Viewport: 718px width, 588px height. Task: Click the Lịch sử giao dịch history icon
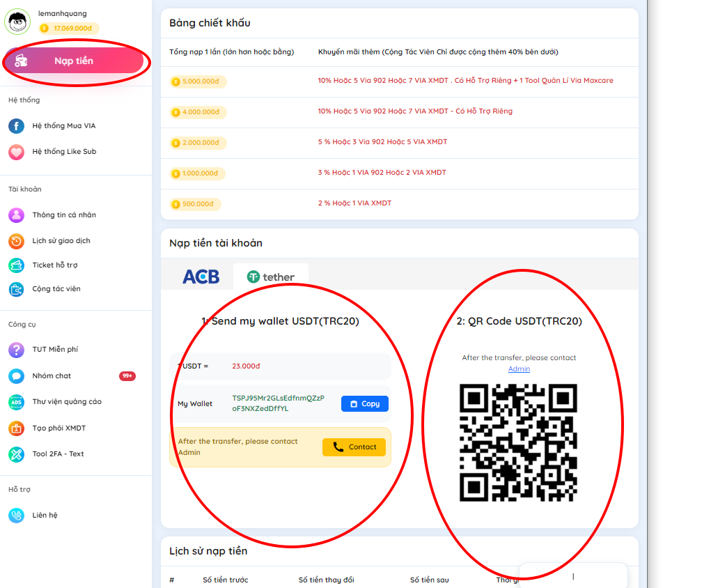17,241
